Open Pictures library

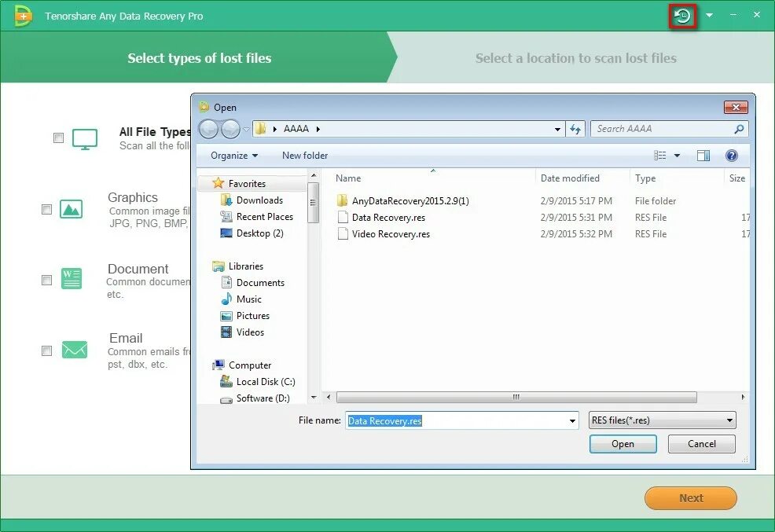pos(252,316)
